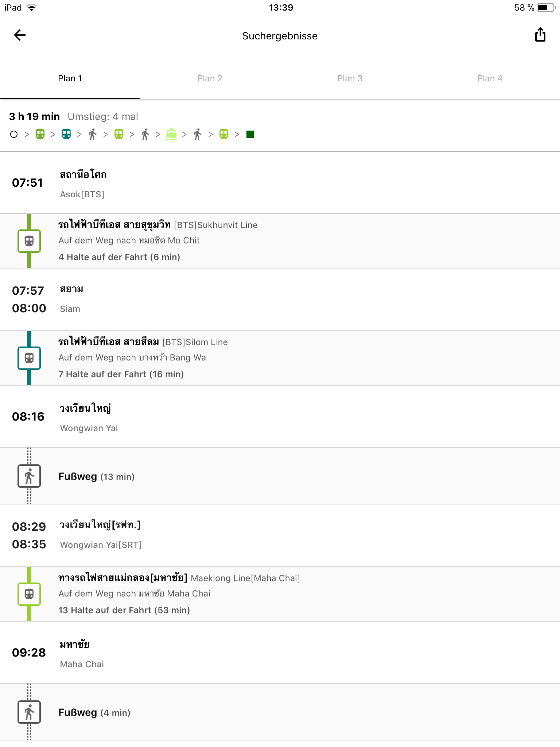This screenshot has height=747, width=560.
Task: Click the Silom Line train icon
Action: [x=29, y=358]
